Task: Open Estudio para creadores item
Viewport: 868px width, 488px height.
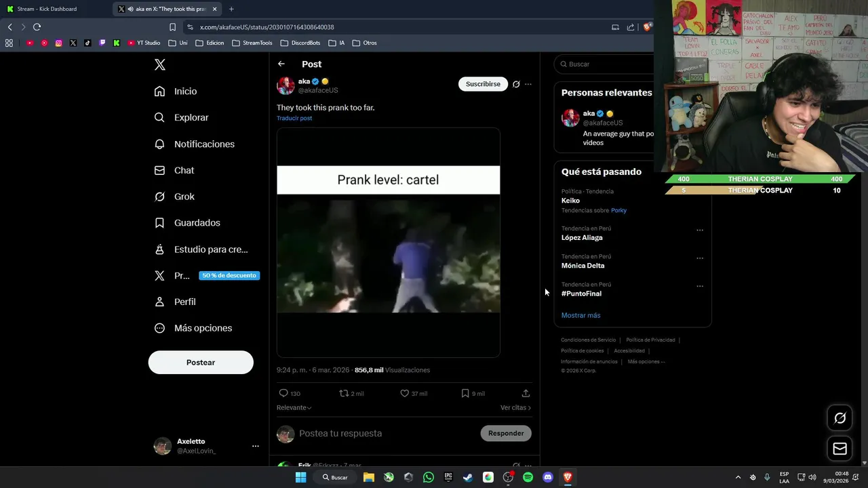Action: (x=201, y=249)
